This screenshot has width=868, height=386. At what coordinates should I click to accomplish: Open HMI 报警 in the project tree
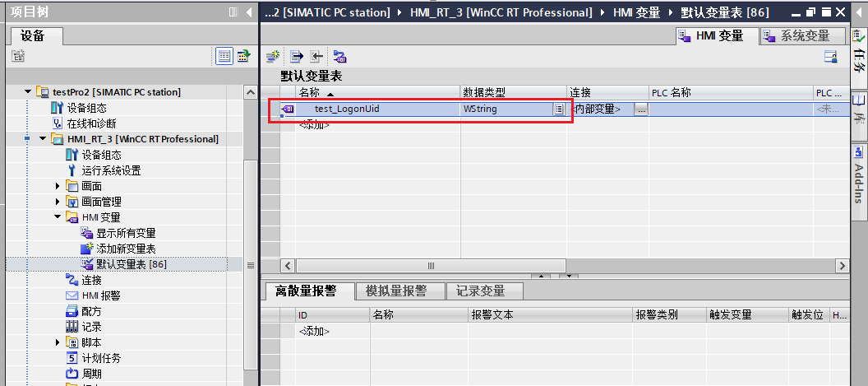101,295
